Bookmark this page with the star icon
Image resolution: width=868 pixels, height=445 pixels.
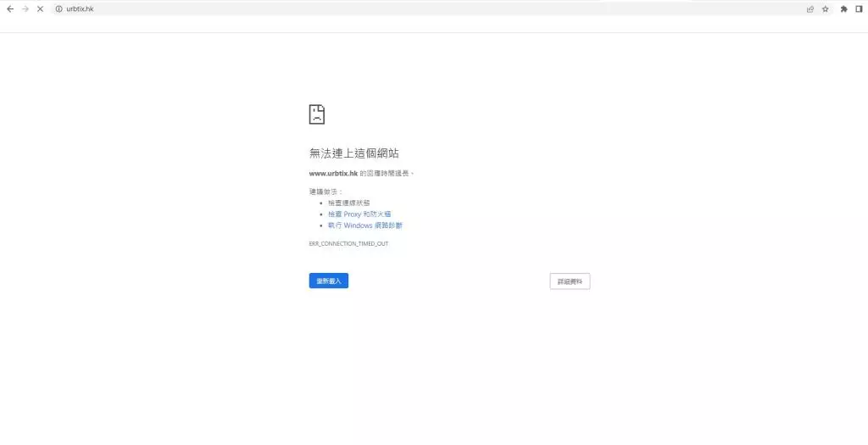(x=826, y=8)
